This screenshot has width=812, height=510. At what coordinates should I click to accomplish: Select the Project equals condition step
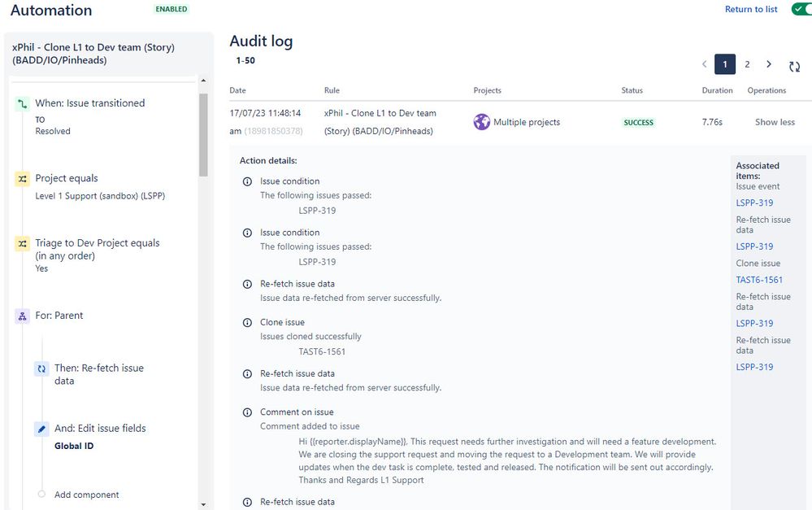pos(67,178)
